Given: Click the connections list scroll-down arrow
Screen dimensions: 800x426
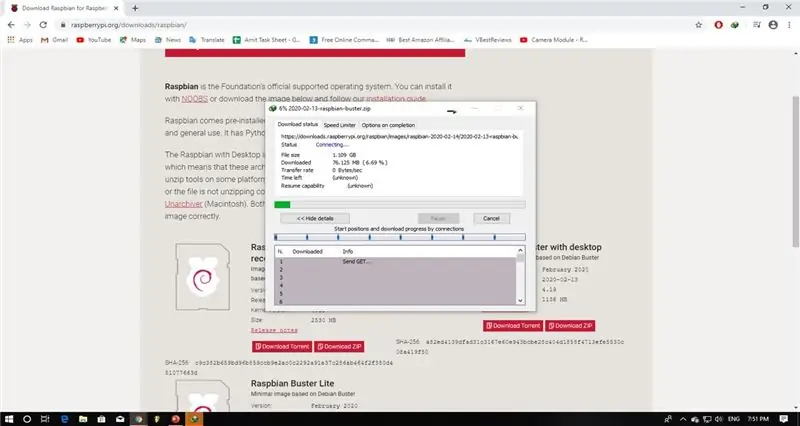Looking at the screenshot, I should point(520,301).
